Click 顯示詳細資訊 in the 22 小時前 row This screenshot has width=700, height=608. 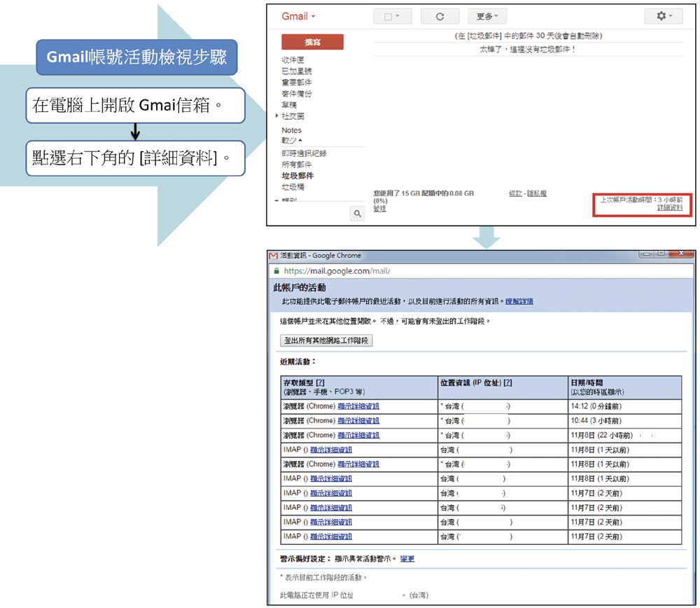tap(358, 435)
